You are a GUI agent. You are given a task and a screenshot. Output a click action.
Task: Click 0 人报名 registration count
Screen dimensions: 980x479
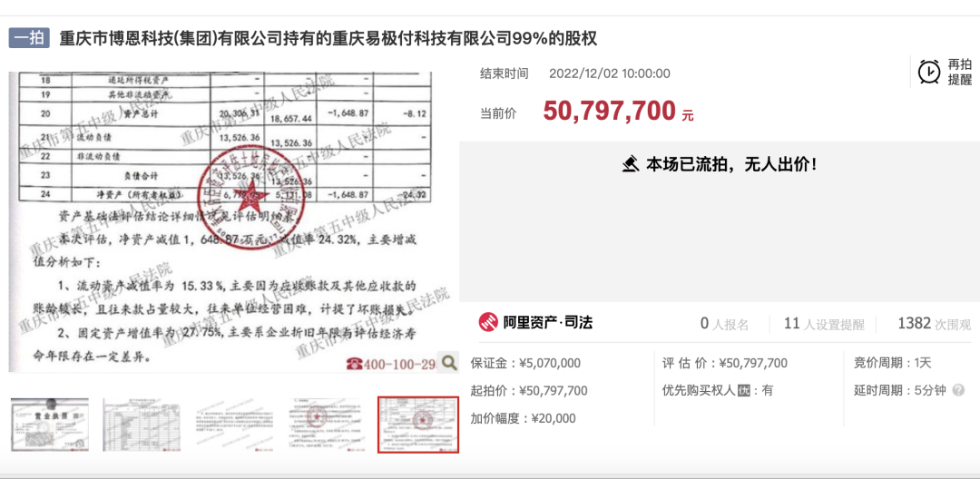(724, 324)
